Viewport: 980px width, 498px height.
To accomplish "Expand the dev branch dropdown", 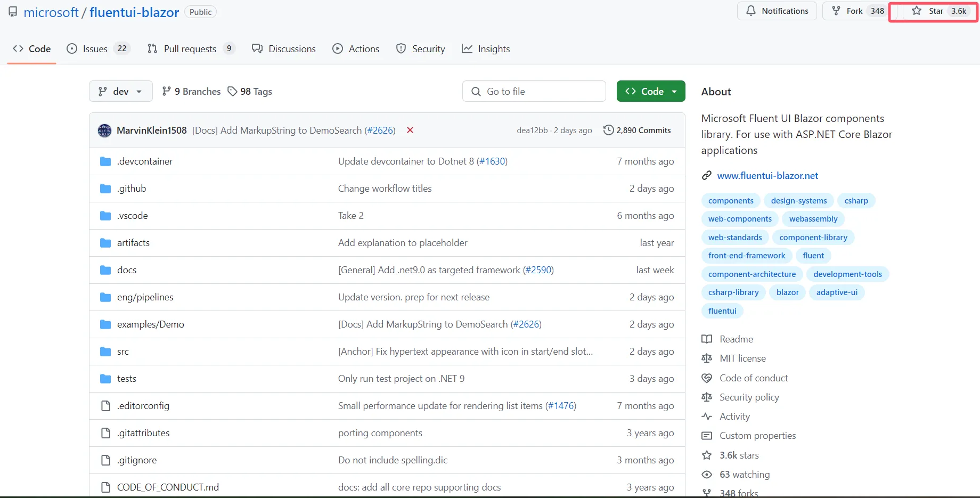I will coord(121,91).
